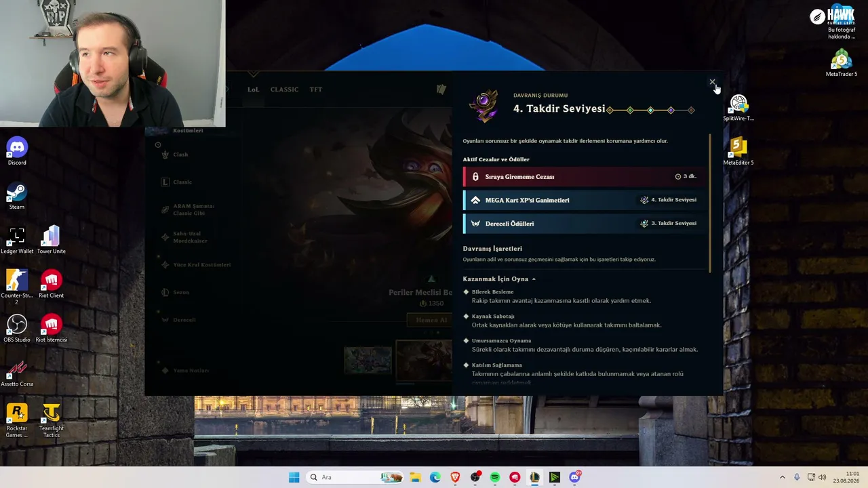Open OBS Studio desktop shortcut

(17, 329)
